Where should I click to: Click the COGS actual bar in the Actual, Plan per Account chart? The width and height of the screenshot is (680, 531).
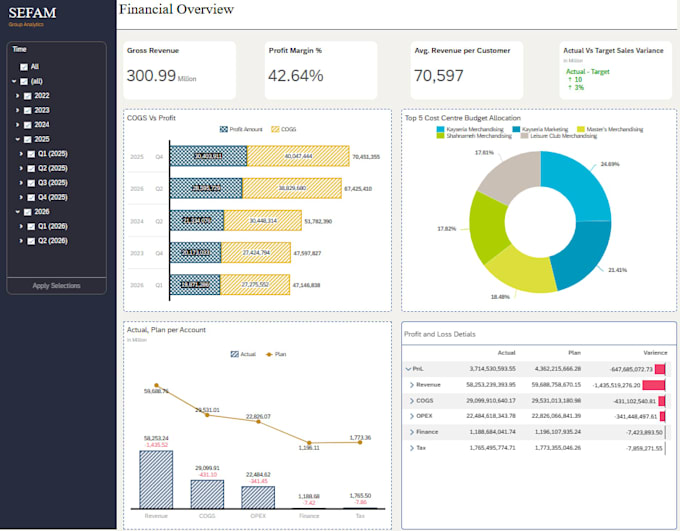click(x=207, y=494)
